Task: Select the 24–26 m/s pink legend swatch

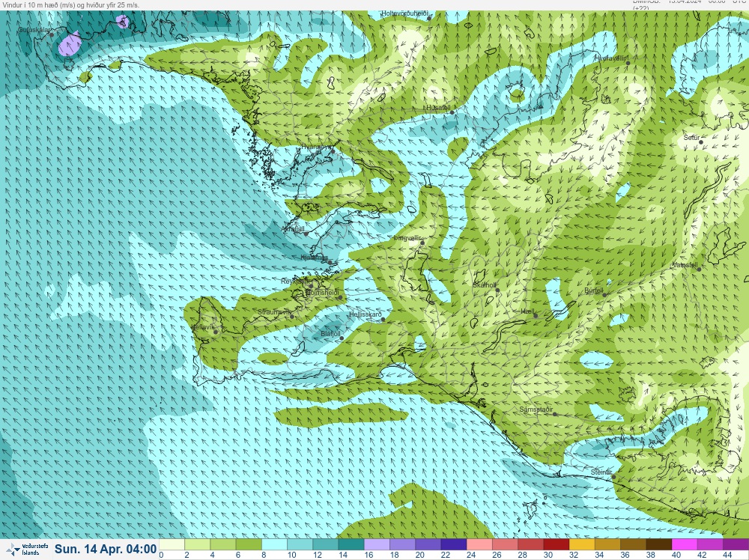Action: [x=480, y=545]
